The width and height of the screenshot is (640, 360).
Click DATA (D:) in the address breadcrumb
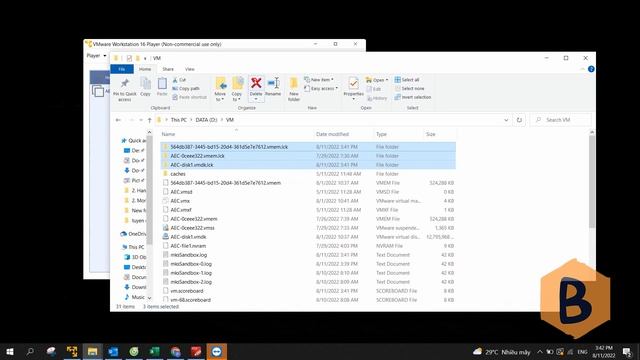point(206,120)
